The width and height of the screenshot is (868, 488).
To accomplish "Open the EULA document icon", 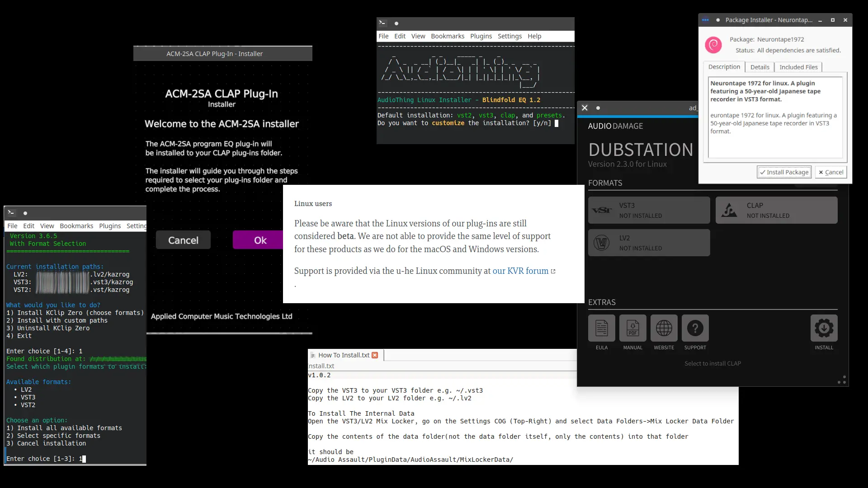I will pos(601,328).
